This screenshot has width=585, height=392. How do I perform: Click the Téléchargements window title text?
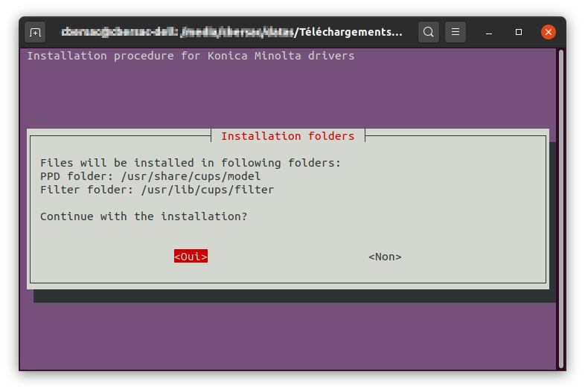pyautogui.click(x=350, y=32)
